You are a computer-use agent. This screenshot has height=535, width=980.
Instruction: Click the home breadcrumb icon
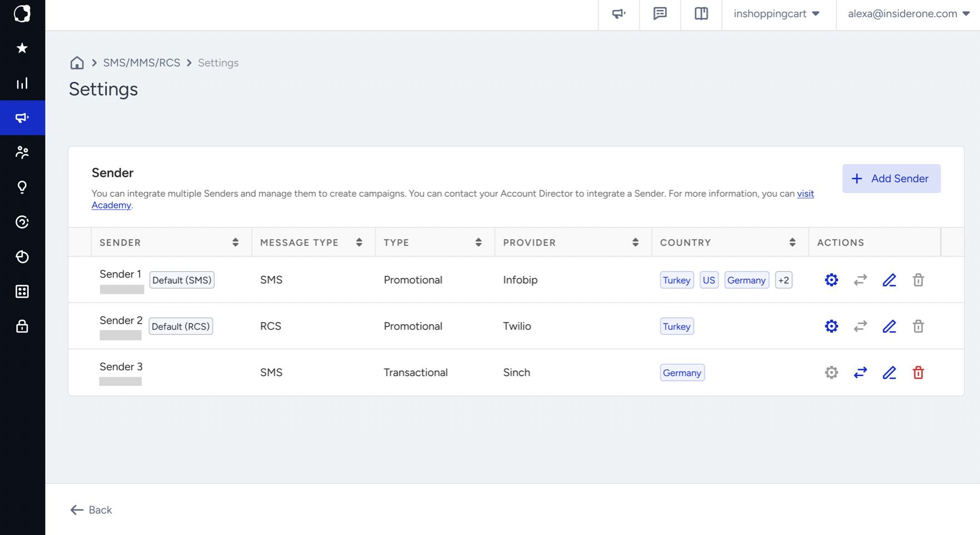pos(77,62)
